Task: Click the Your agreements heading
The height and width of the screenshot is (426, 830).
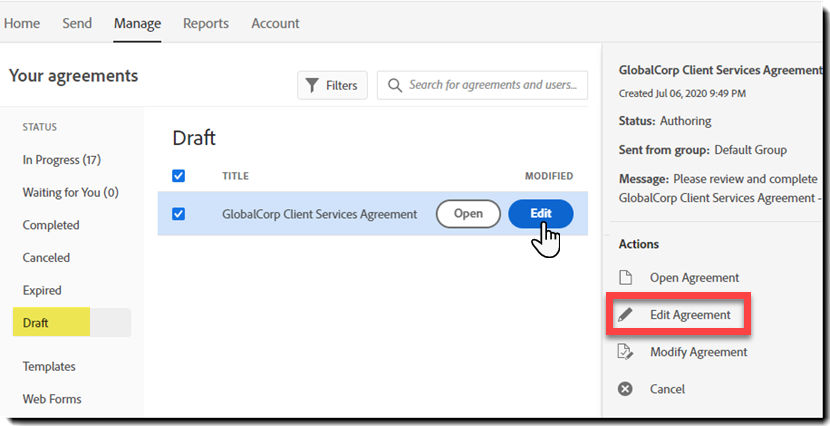Action: tap(74, 76)
